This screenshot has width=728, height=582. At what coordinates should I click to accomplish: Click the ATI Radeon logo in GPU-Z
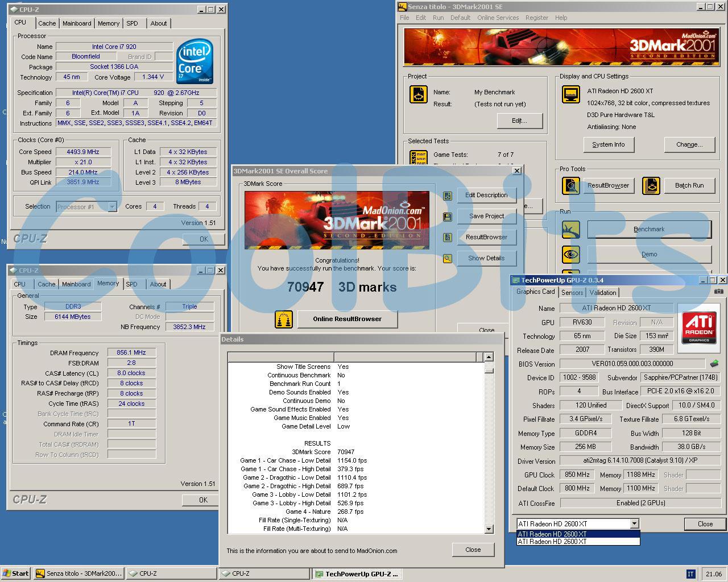point(699,327)
